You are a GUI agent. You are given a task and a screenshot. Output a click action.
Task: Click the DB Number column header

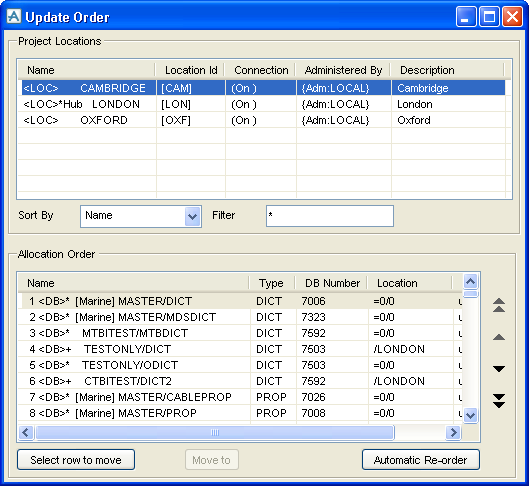332,283
